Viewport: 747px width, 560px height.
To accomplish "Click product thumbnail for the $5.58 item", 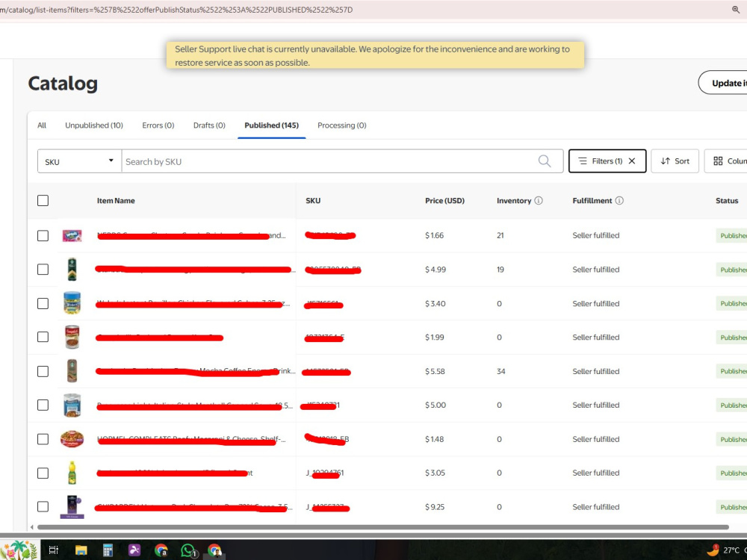I will tap(72, 371).
